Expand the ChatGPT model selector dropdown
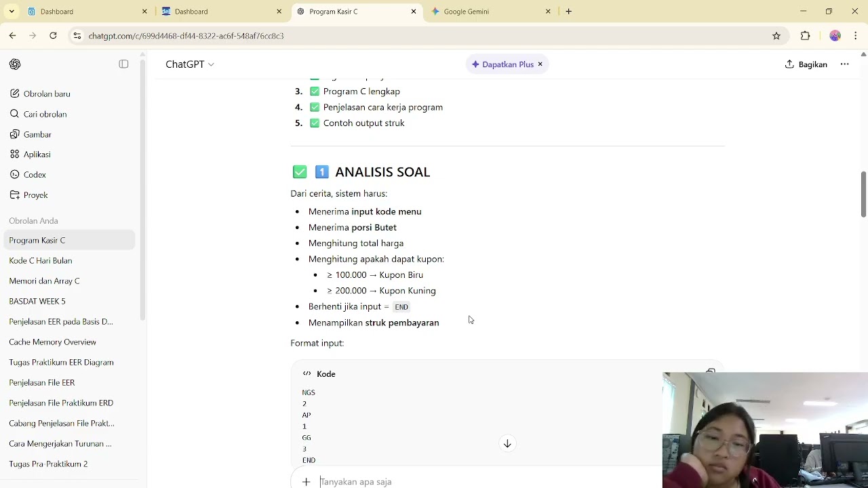 190,64
